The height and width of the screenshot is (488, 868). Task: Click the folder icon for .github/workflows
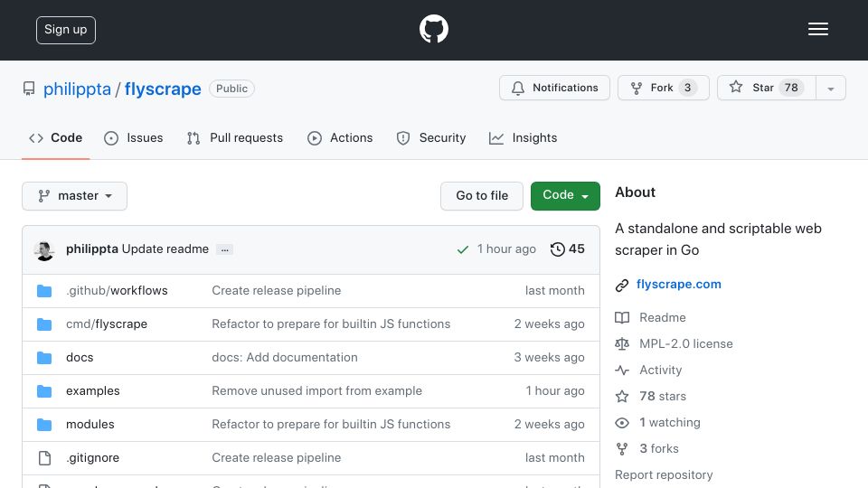[x=44, y=291]
